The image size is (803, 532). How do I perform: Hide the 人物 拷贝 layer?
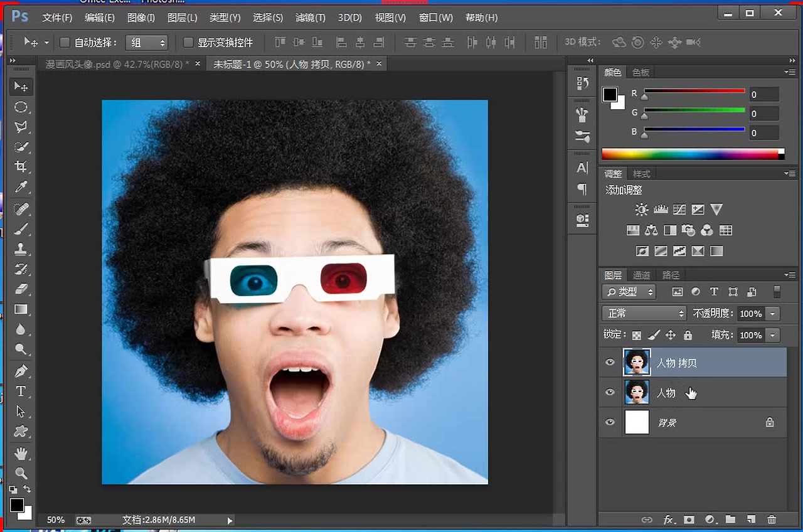click(610, 363)
